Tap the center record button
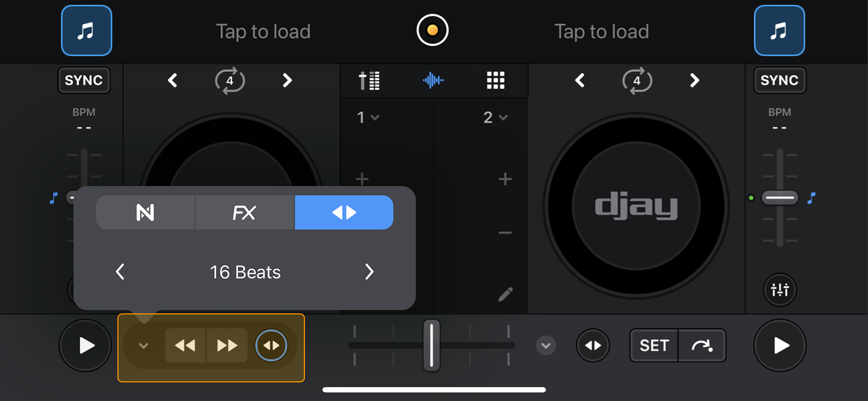The width and height of the screenshot is (868, 401). coord(432,30)
